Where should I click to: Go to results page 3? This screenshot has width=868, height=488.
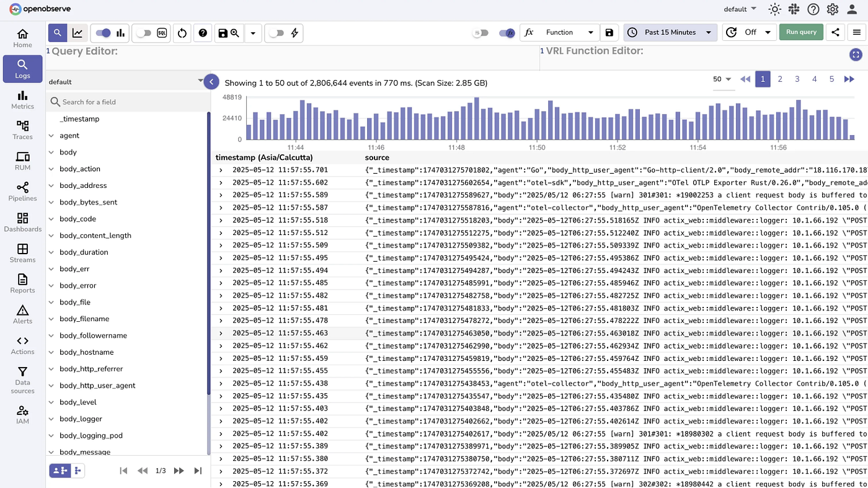pos(797,79)
